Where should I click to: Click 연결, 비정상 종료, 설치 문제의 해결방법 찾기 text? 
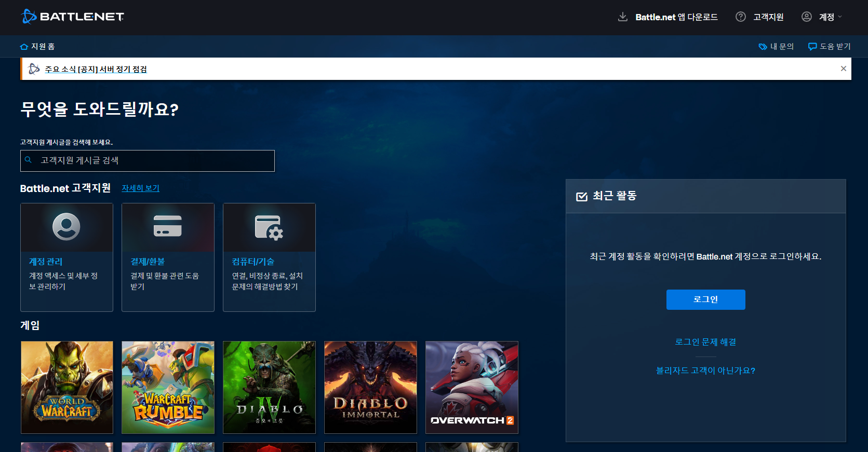(x=267, y=281)
